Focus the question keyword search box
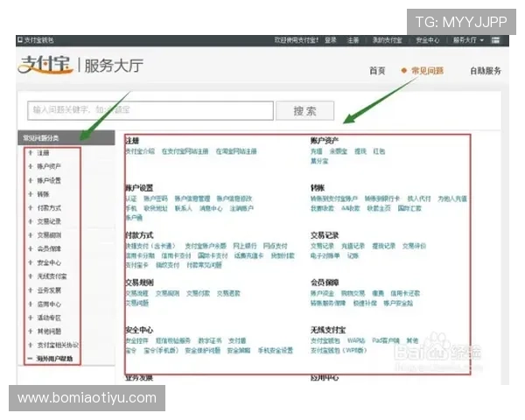 coord(150,110)
